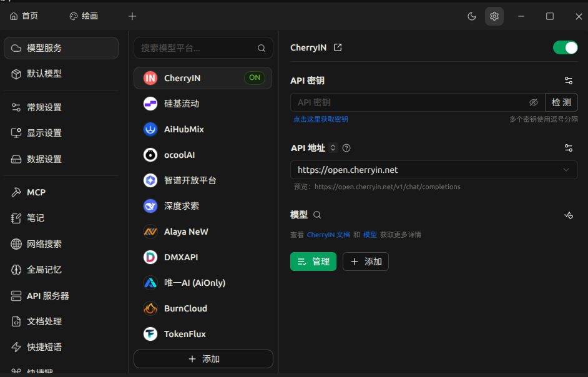Select the 硅基流动 provider
588x377 pixels.
[203, 104]
